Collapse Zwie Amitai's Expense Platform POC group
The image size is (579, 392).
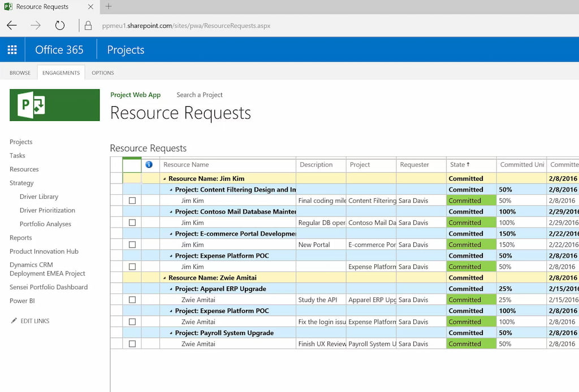(x=171, y=311)
